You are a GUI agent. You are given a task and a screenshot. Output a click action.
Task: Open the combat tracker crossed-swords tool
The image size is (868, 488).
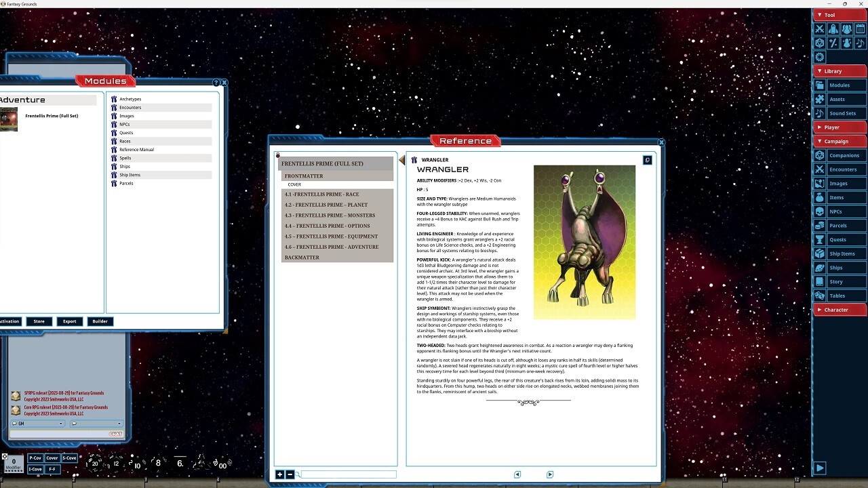(x=820, y=28)
